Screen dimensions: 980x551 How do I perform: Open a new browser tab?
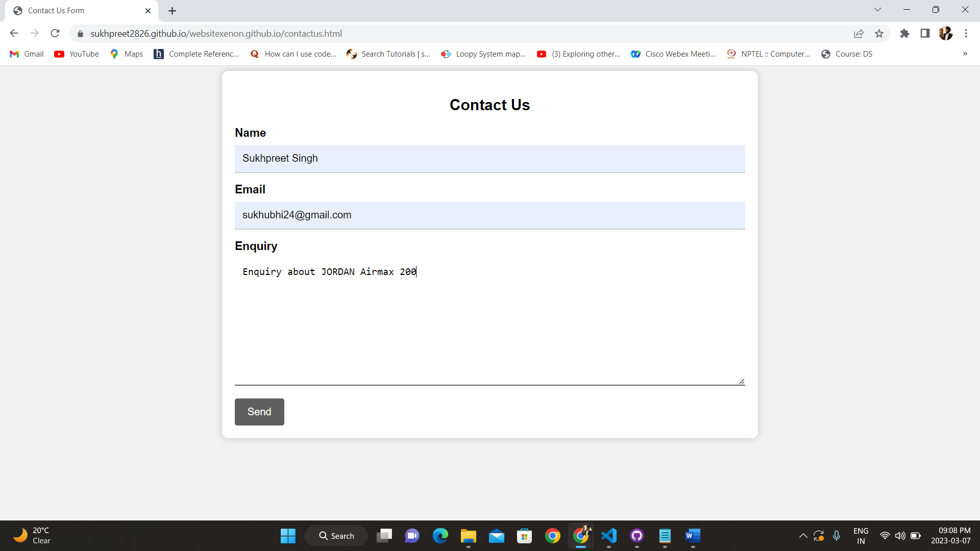pos(172,11)
